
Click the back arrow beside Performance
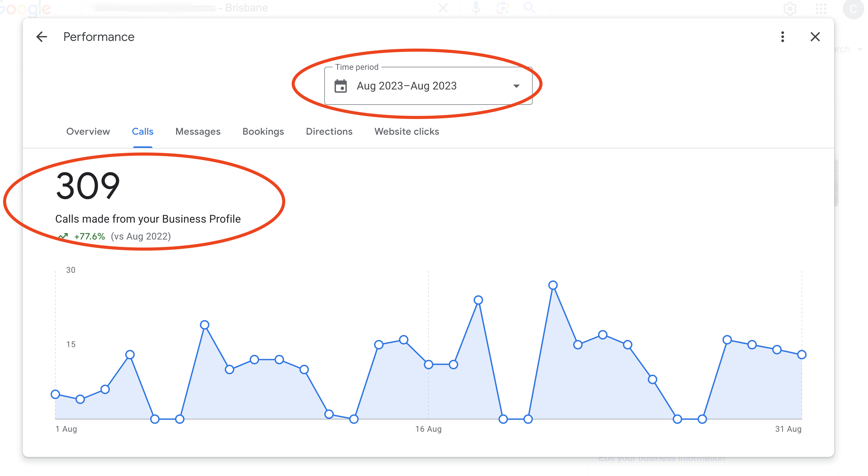pyautogui.click(x=41, y=37)
